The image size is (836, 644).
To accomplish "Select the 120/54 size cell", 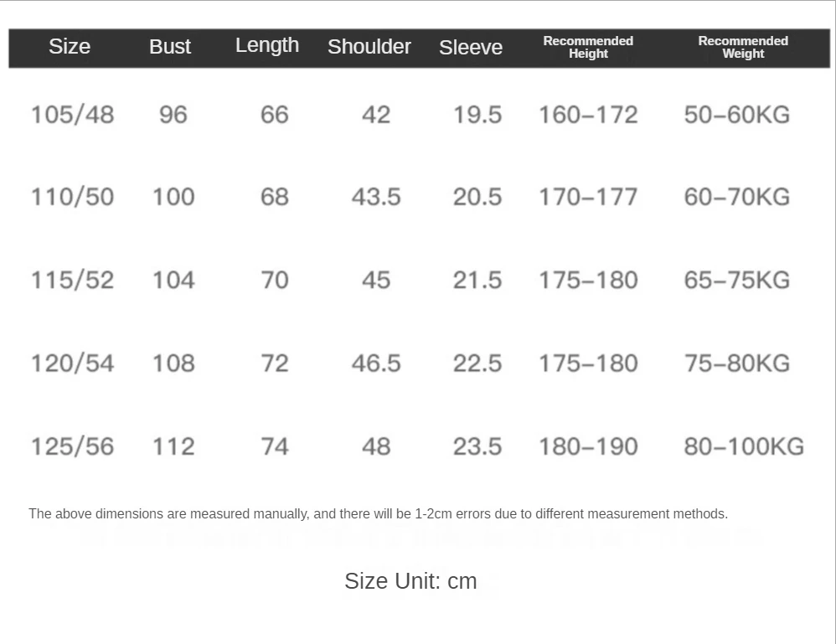I will point(73,363).
